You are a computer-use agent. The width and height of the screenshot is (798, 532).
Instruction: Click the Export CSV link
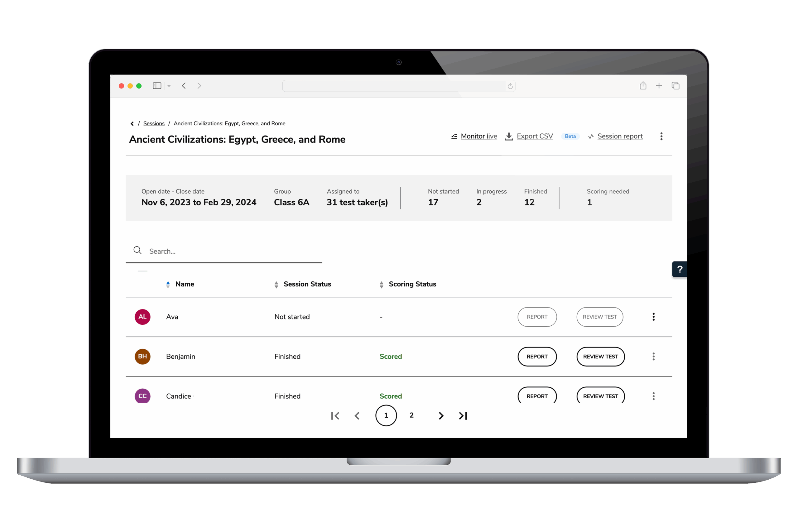534,137
